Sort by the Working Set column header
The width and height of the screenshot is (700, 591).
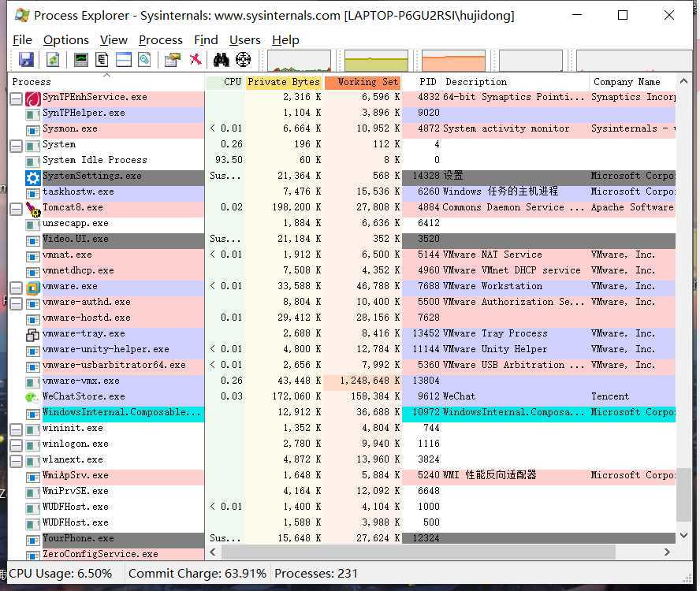coord(363,82)
